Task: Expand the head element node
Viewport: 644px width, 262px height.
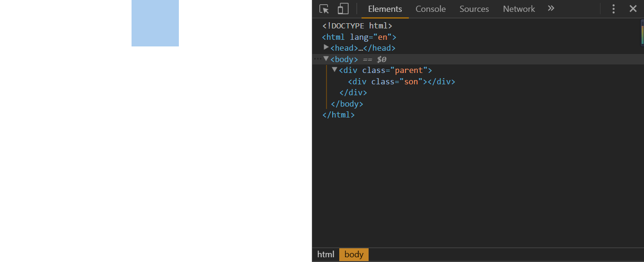Action: pos(326,47)
